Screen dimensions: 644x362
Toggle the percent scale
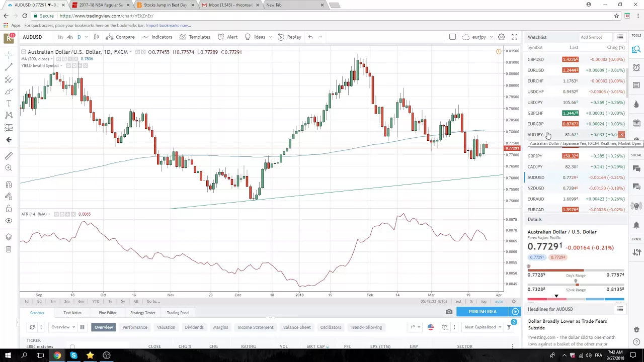[x=471, y=301]
